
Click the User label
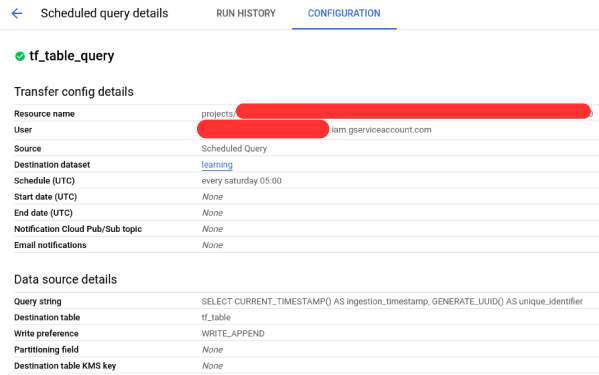click(23, 130)
